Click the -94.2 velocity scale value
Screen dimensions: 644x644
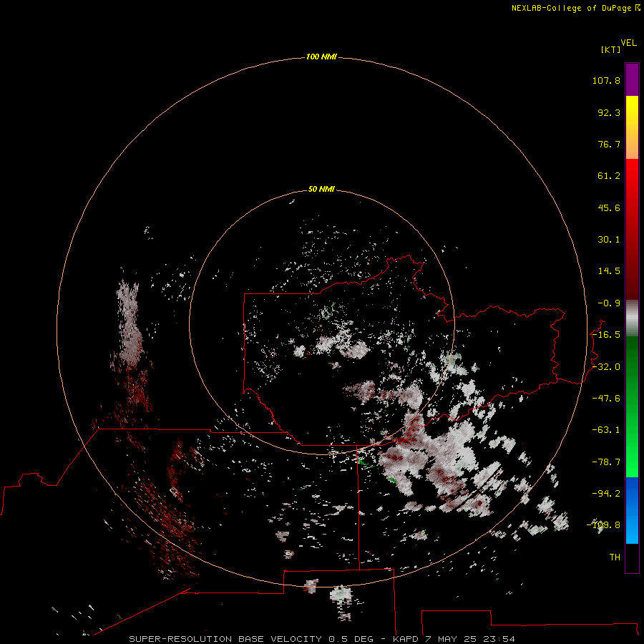(606, 494)
